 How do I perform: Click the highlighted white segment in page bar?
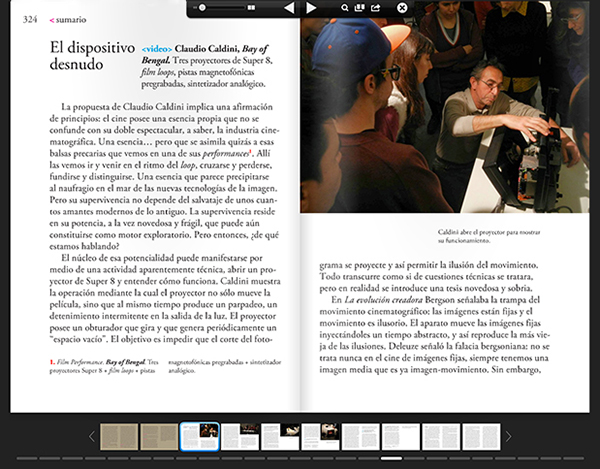point(391,458)
